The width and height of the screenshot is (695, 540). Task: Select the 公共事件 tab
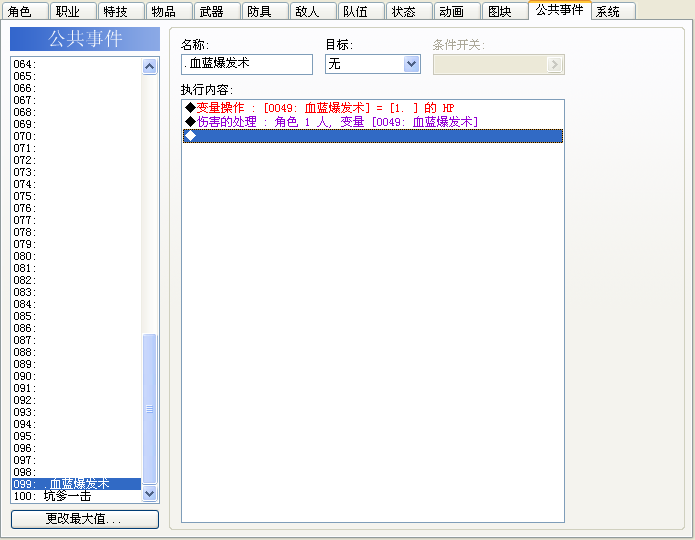(x=559, y=10)
